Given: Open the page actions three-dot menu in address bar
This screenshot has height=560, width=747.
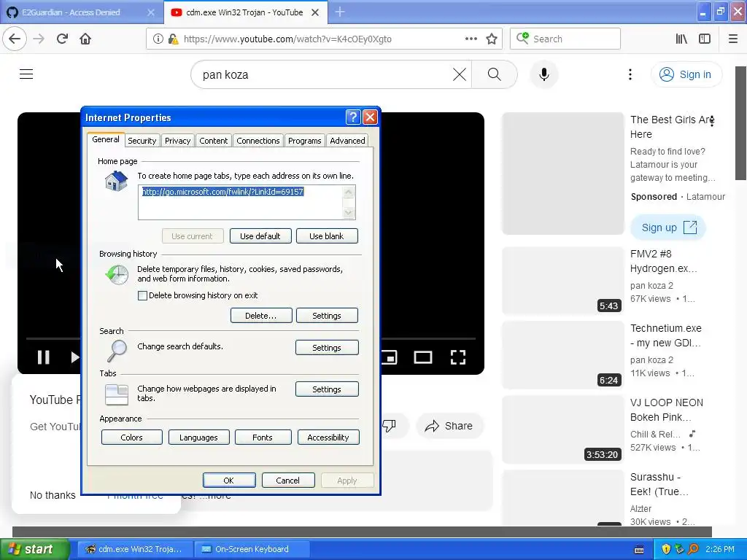Looking at the screenshot, I should coord(471,39).
